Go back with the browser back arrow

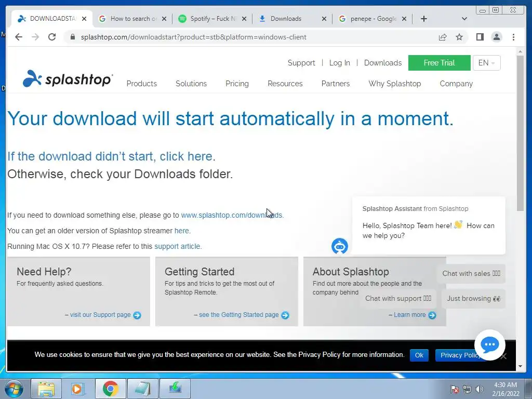click(19, 37)
